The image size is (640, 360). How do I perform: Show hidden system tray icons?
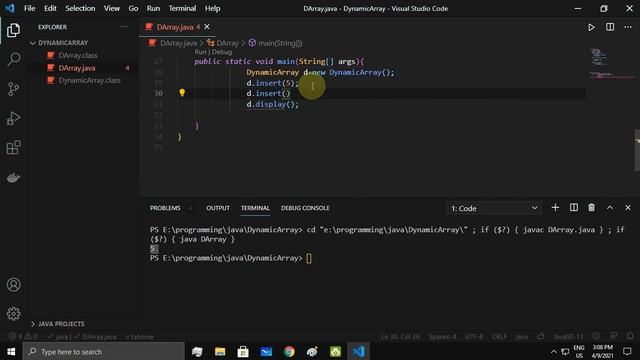[x=553, y=351]
